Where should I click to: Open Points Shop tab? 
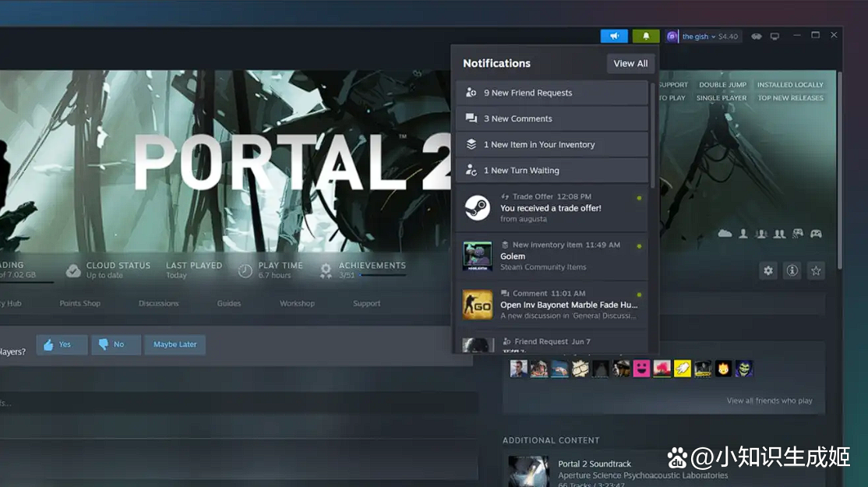tap(79, 303)
